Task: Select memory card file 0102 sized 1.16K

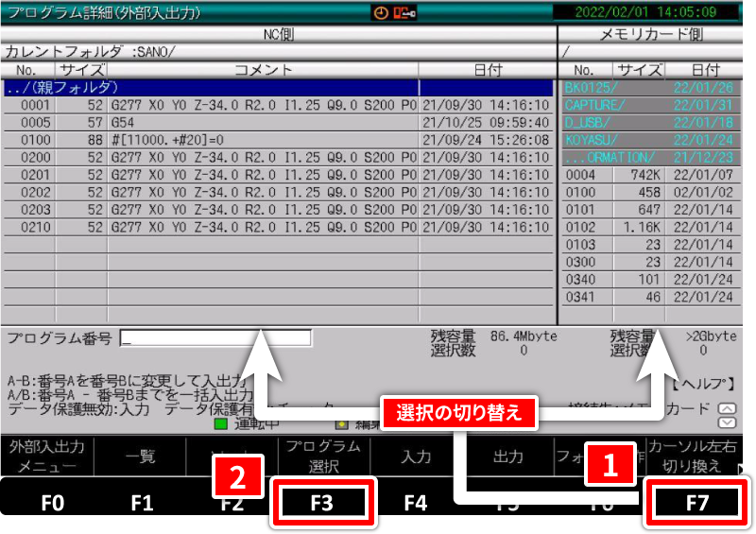Action: pos(651,227)
